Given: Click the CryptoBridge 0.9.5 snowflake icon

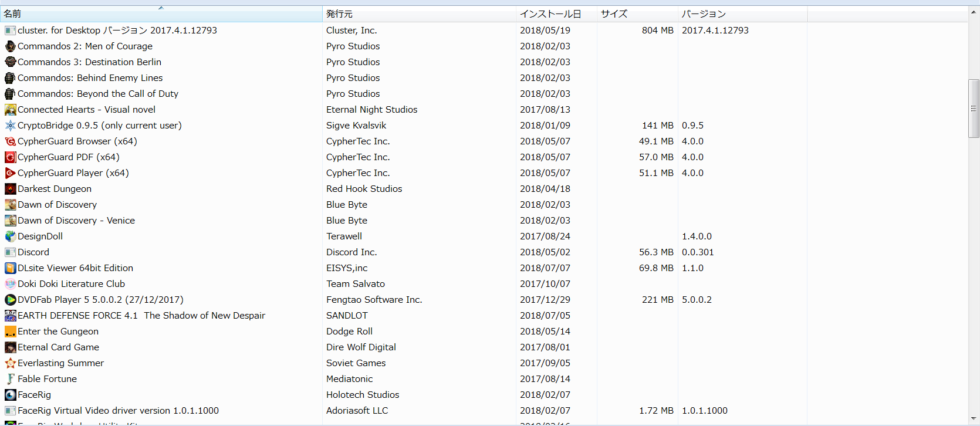Looking at the screenshot, I should (x=10, y=126).
